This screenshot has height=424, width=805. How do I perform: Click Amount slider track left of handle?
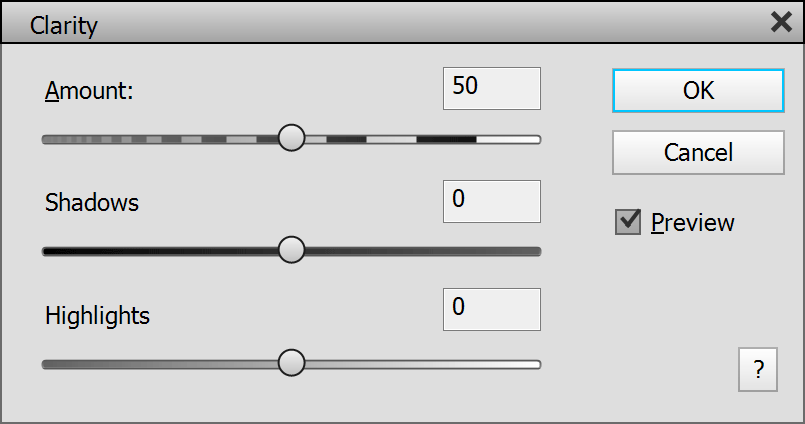pos(160,139)
